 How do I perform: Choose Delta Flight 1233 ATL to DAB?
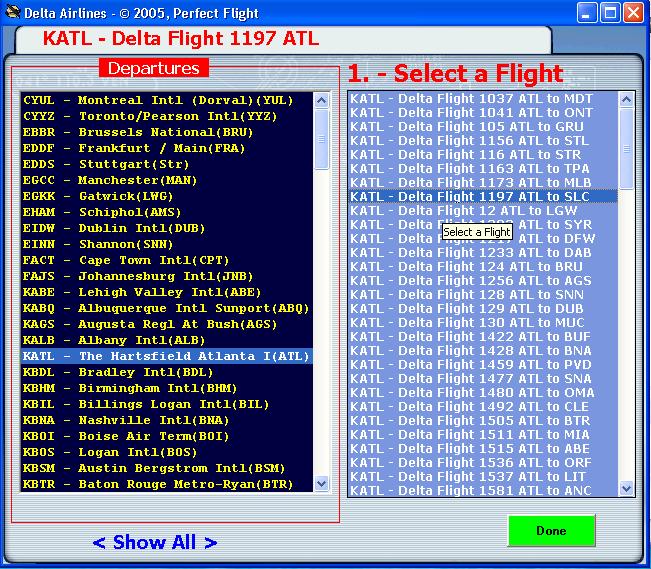coord(483,253)
